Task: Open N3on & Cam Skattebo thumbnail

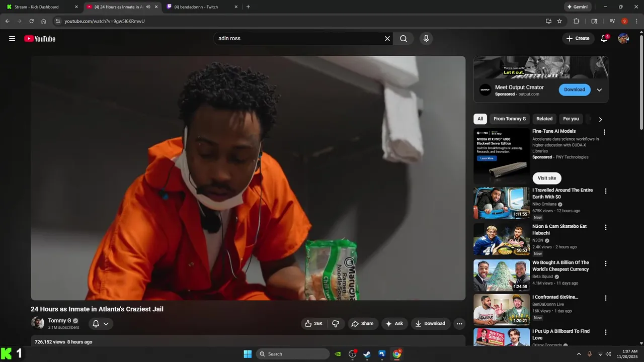Action: (x=502, y=239)
